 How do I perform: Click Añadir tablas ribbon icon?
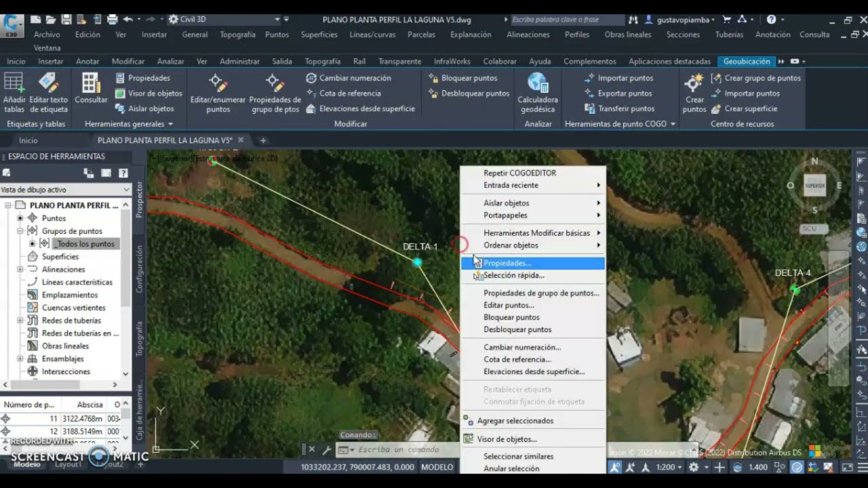(14, 94)
